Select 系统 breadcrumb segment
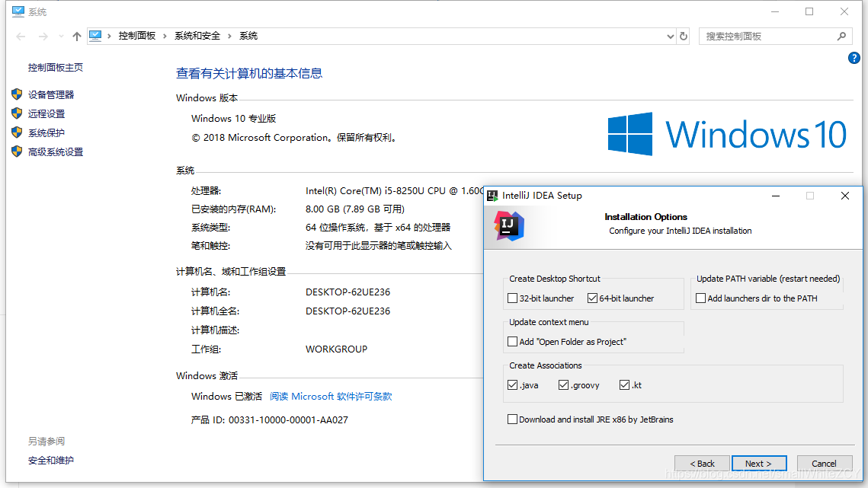 click(248, 36)
